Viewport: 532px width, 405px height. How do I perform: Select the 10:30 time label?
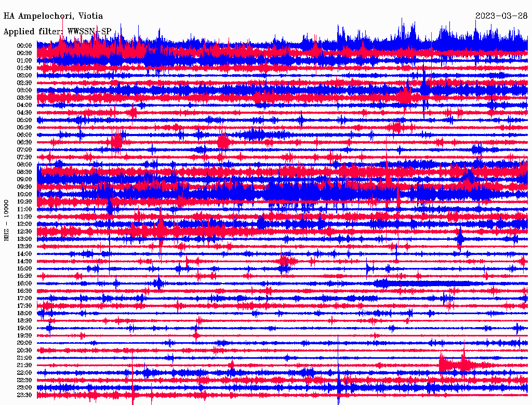(x=24, y=202)
